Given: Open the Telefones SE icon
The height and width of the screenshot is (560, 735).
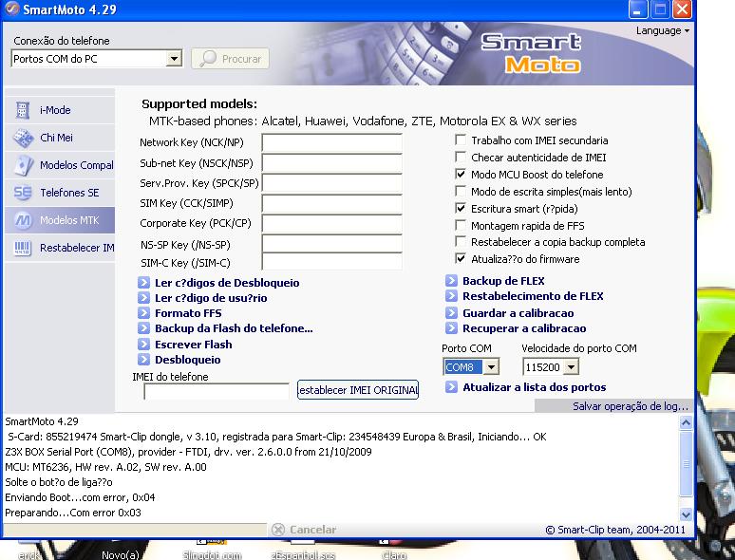Looking at the screenshot, I should pos(23,193).
